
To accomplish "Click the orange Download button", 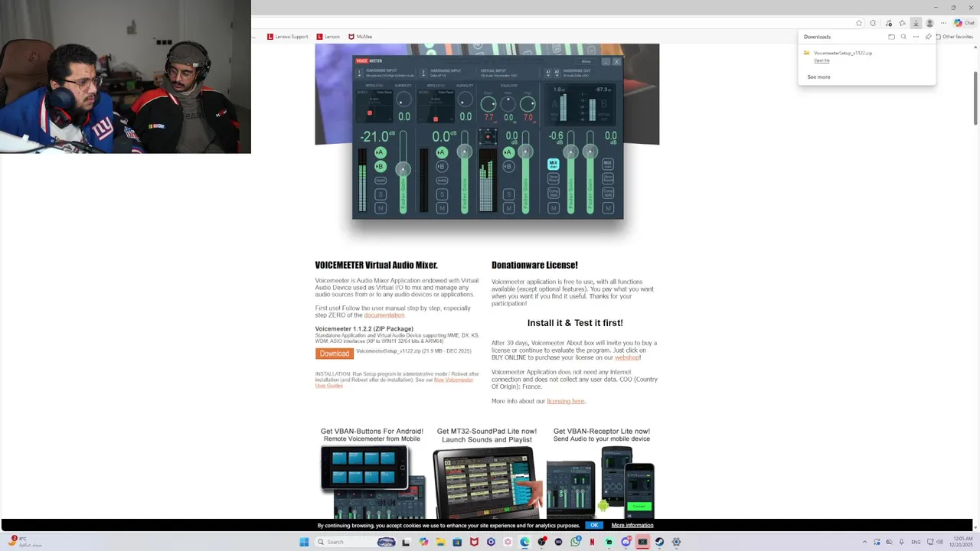I will coord(334,354).
